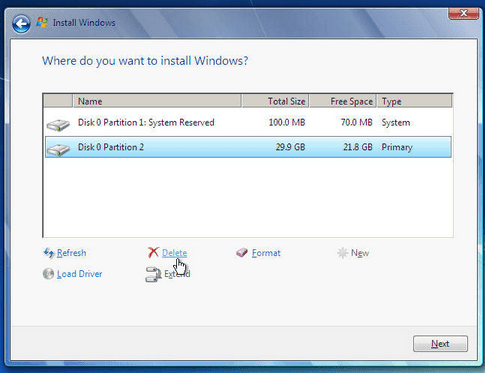
Task: Select Disk 0 Partition 1: System Reserved row
Action: coord(248,123)
